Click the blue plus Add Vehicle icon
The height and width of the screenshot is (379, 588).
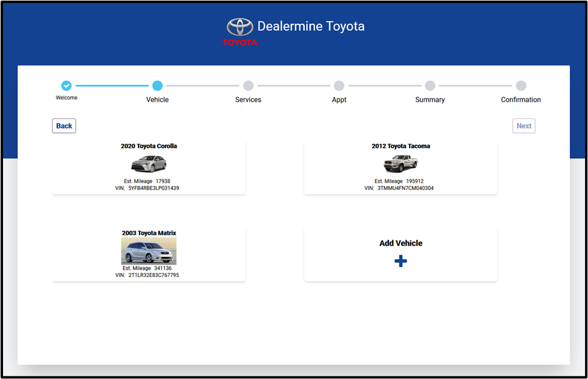coord(400,261)
